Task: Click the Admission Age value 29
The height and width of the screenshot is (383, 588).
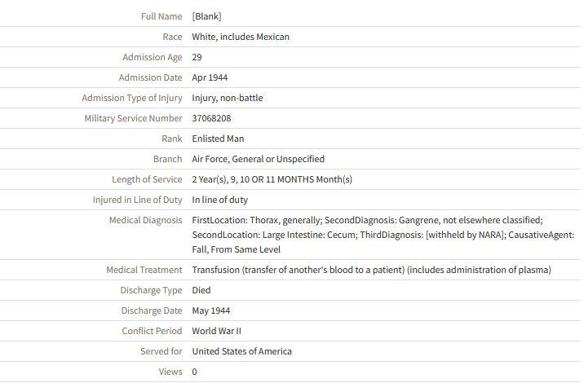Action: (197, 57)
